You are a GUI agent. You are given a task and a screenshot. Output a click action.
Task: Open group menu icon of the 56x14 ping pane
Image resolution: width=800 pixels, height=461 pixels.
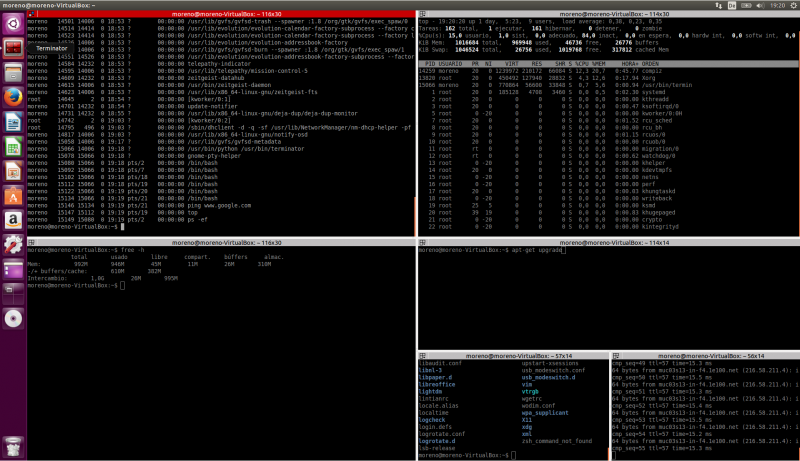[616, 356]
